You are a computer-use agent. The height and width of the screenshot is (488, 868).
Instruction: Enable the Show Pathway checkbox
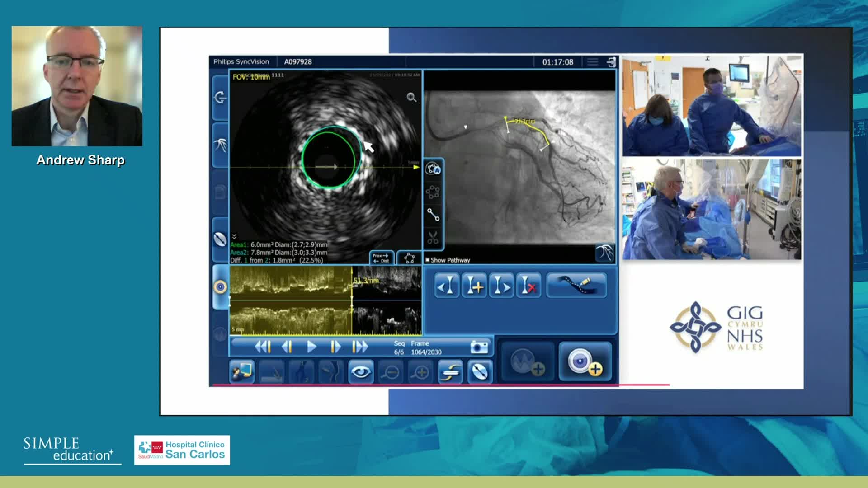tap(428, 260)
